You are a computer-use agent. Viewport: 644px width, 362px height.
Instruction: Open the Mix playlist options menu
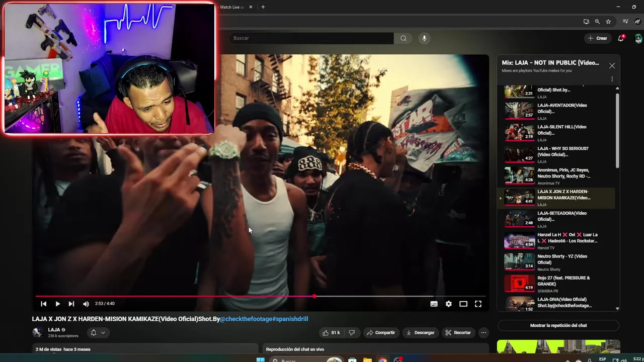click(x=612, y=79)
